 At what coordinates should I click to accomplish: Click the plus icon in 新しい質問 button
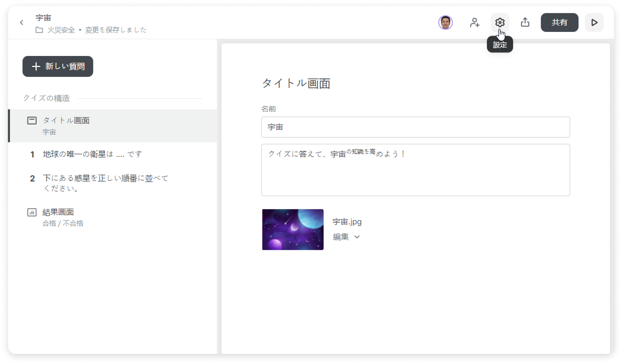tap(36, 66)
